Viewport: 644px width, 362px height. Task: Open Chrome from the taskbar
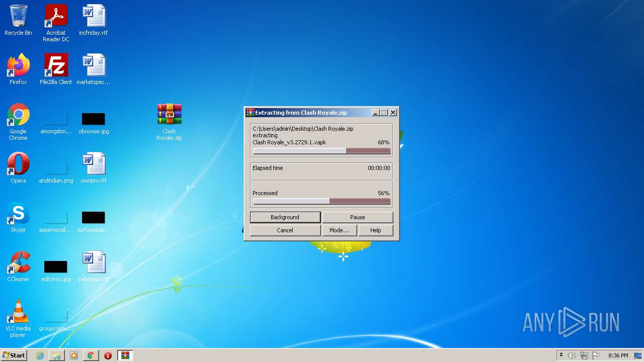tap(91, 355)
